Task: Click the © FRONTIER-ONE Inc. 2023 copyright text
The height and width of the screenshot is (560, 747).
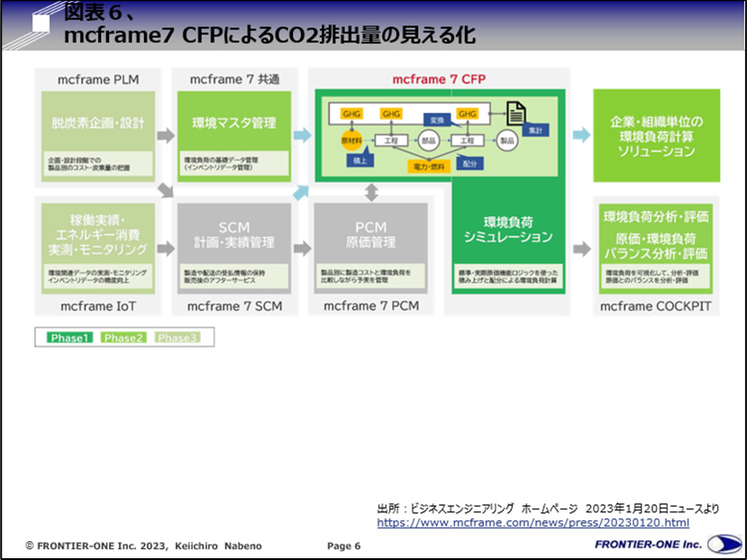Action: [x=144, y=546]
